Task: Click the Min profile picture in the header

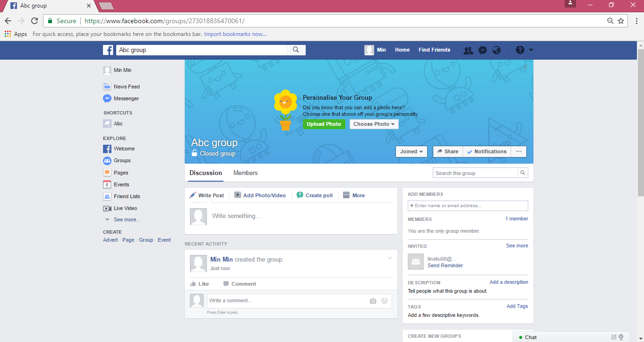Action: (369, 50)
